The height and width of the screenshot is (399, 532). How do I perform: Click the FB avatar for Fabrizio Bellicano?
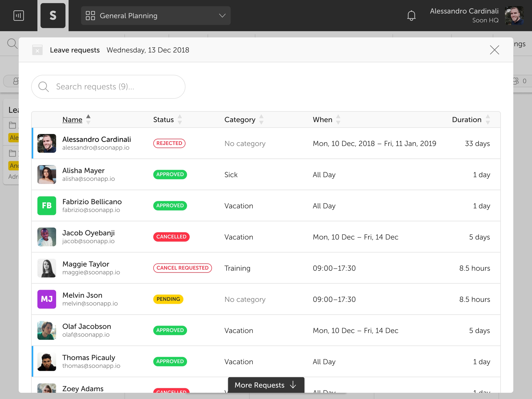pos(47,206)
